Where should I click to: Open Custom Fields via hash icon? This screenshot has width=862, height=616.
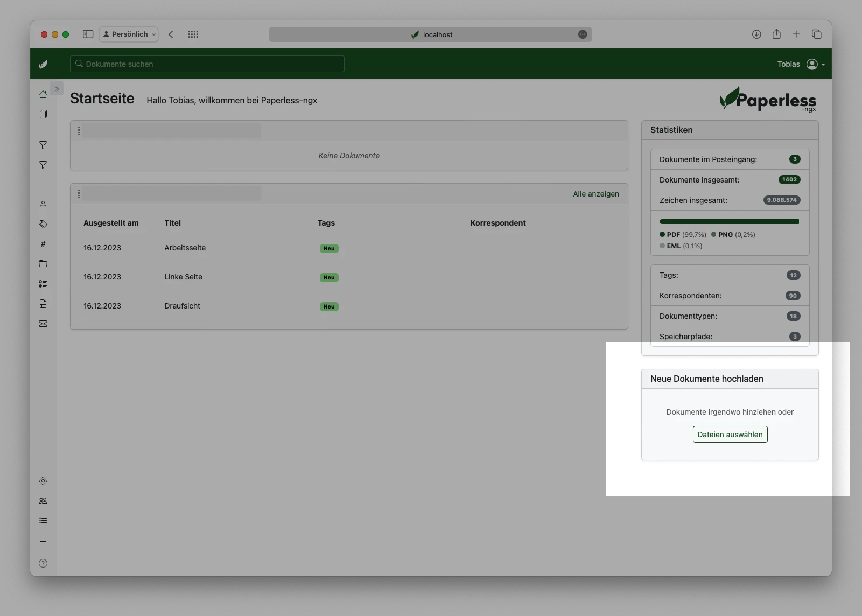coord(43,243)
